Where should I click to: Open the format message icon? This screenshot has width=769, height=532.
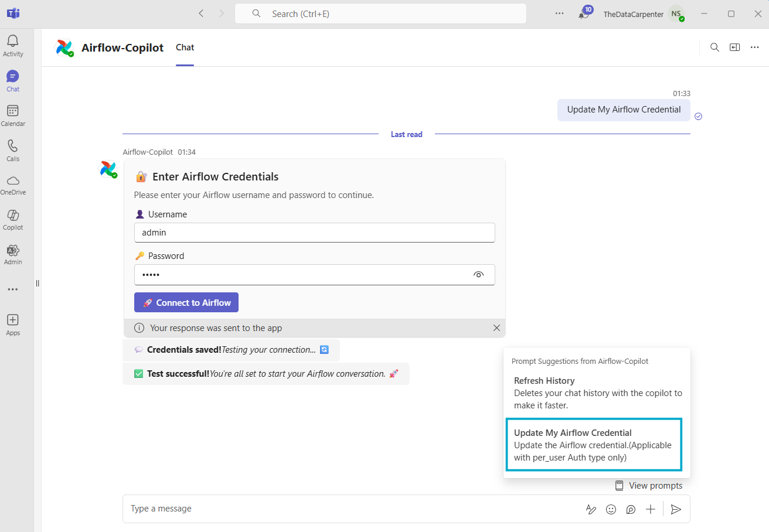[x=591, y=509]
